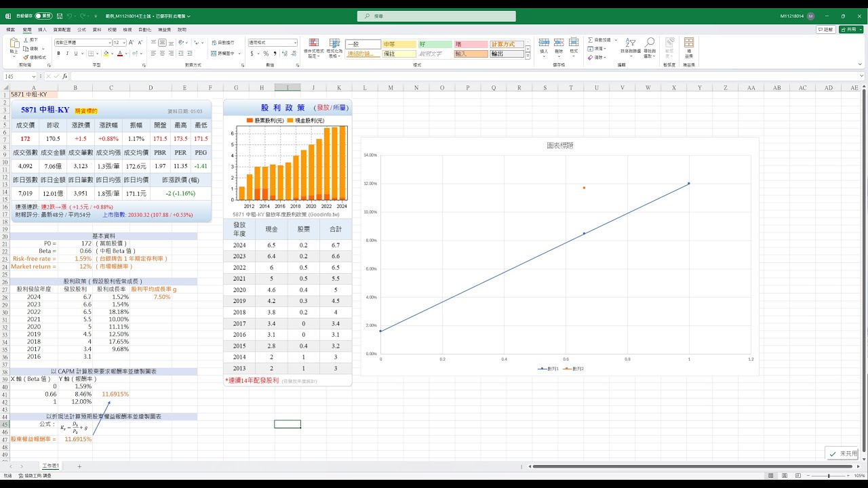The height and width of the screenshot is (488, 868).
Task: Open the Data (資料) tab
Action: click(97, 30)
